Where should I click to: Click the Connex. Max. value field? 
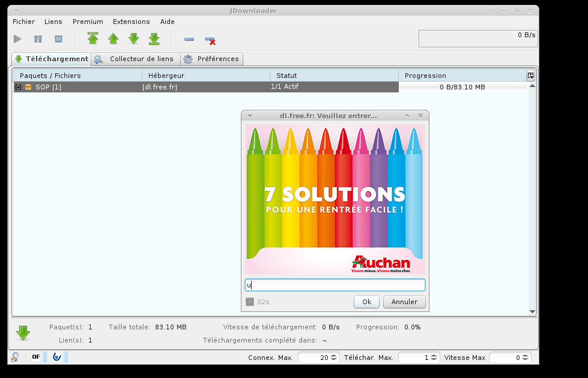pos(314,358)
